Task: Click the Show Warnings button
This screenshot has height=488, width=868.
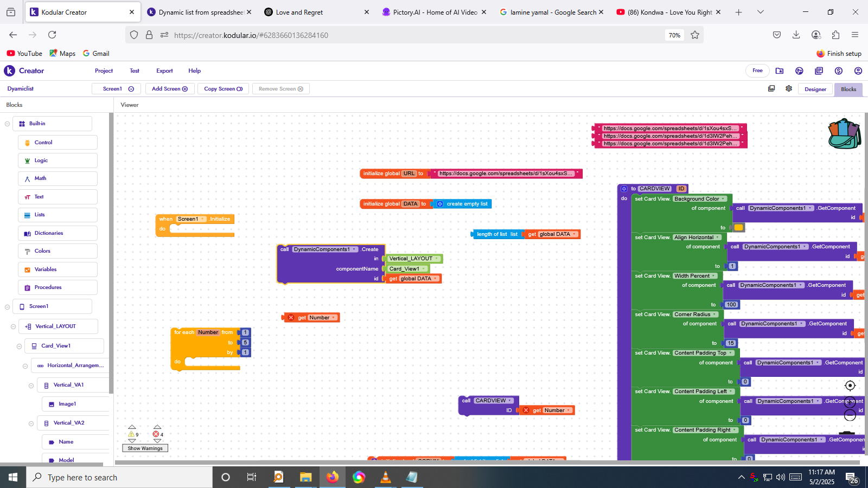Action: pos(145,448)
